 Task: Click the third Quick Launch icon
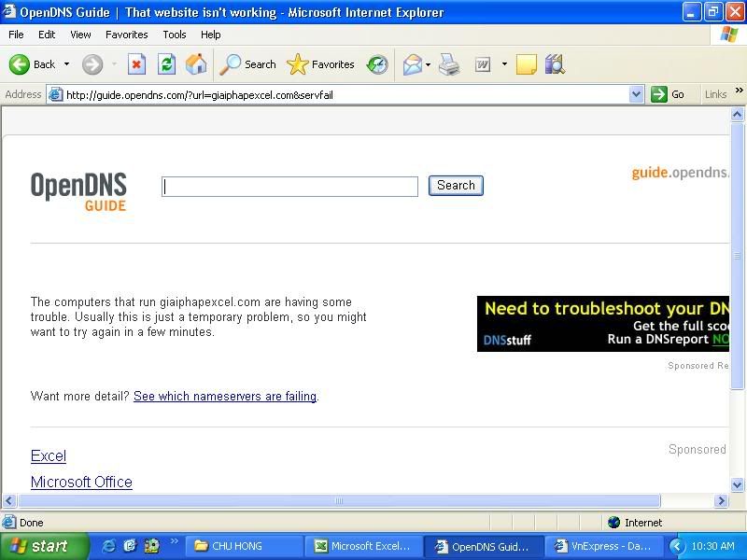click(x=151, y=546)
